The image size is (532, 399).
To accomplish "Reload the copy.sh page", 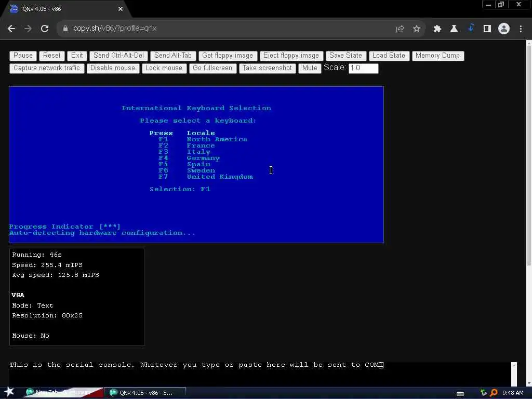I will (45, 29).
